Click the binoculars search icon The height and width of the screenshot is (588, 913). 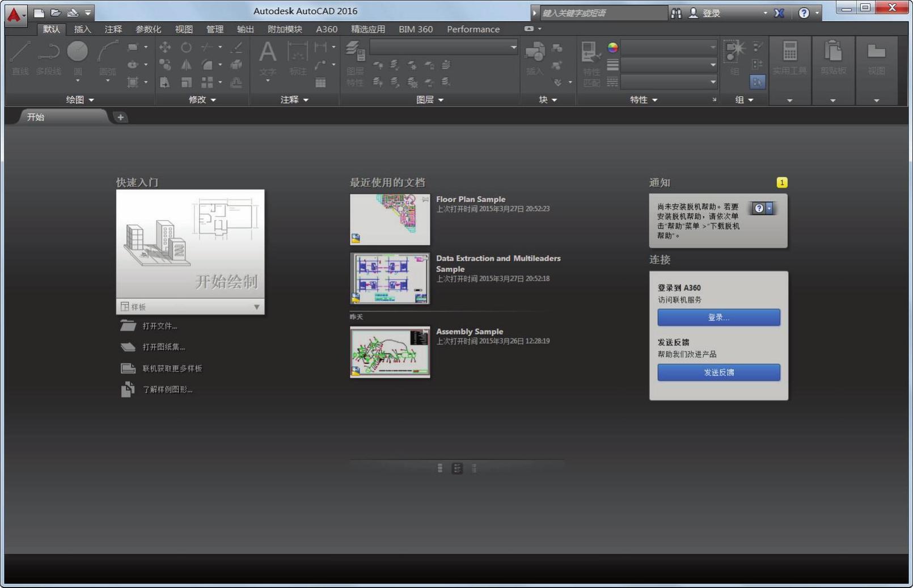677,13
